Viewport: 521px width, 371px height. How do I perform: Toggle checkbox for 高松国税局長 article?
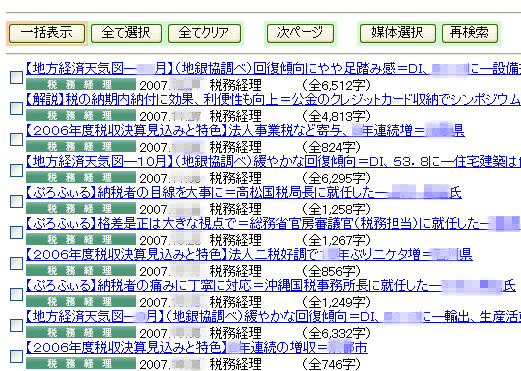click(x=16, y=201)
